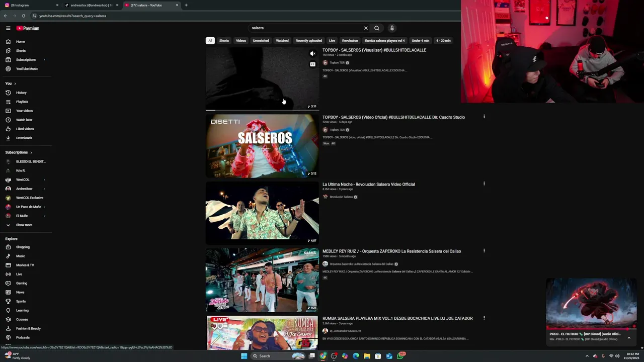Expand the You section
This screenshot has width=644, height=362.
[x=11, y=83]
